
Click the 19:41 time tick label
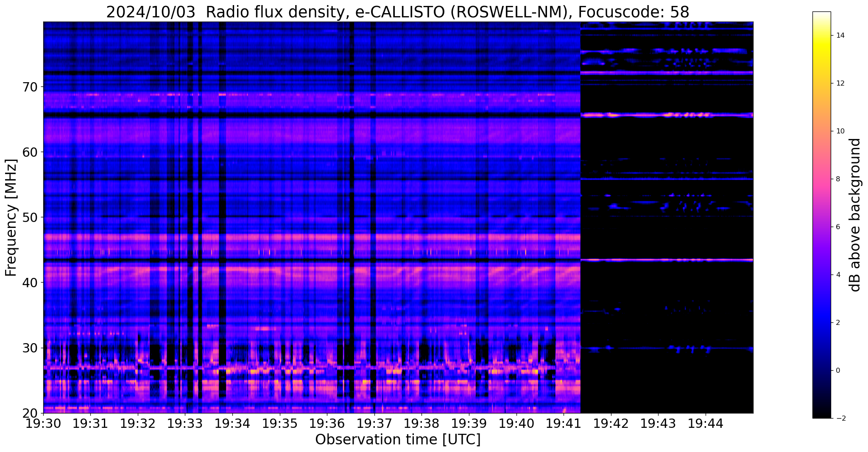click(x=564, y=423)
